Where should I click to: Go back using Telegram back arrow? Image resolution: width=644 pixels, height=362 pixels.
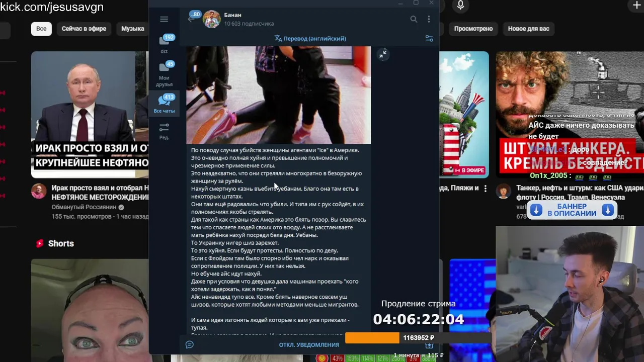coord(191,19)
